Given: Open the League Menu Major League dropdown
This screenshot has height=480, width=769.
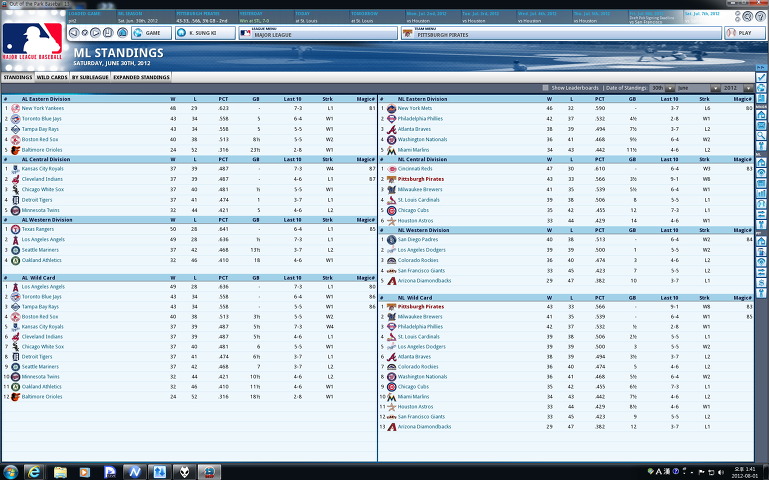Looking at the screenshot, I should (x=318, y=33).
